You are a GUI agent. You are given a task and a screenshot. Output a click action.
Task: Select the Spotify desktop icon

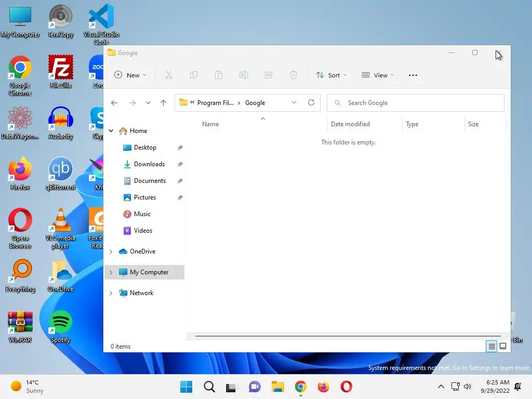[60, 327]
